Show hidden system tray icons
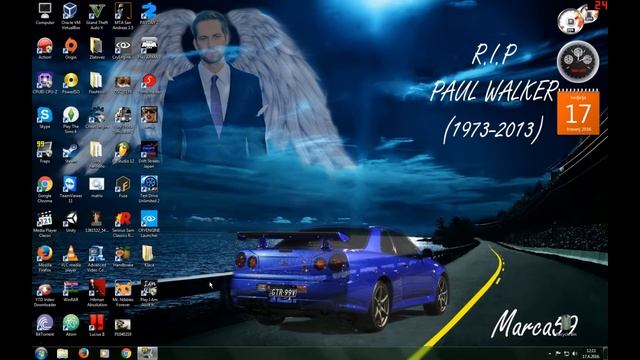This screenshot has width=640, height=360. (x=550, y=353)
